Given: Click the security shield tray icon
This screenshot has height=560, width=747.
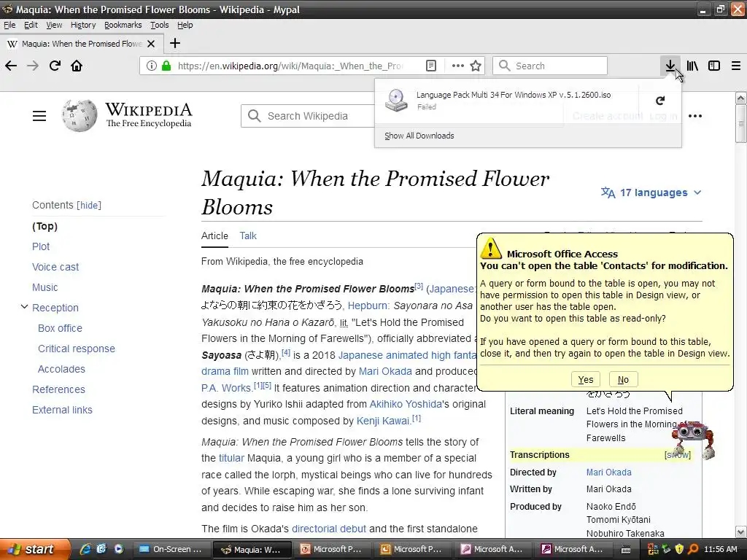Looking at the screenshot, I should pos(679,549).
